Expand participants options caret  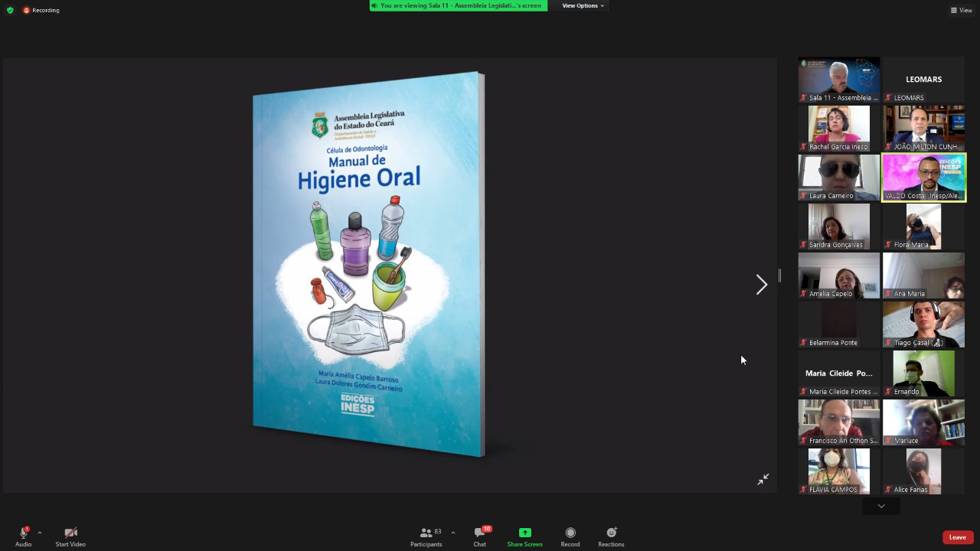[x=453, y=533]
